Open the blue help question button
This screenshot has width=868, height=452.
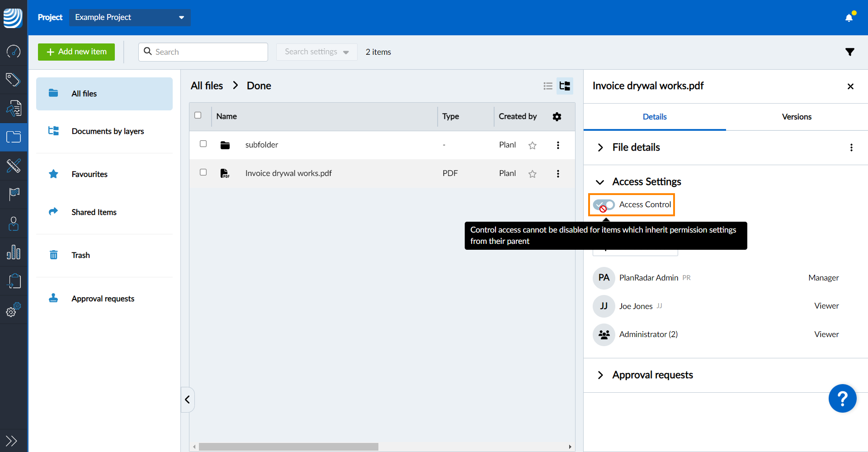[842, 398]
